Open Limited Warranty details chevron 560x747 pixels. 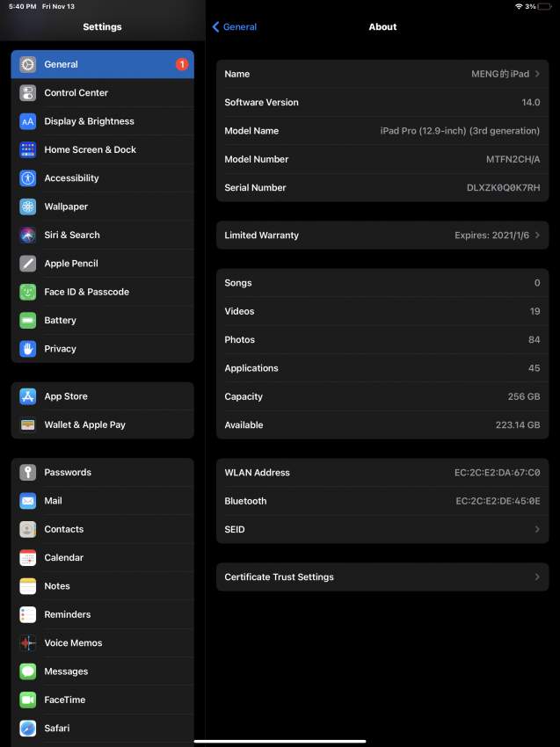537,236
